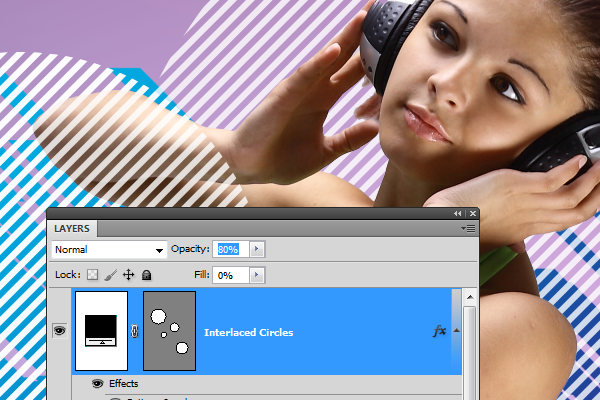The width and height of the screenshot is (600, 400).
Task: Click the layers scrollbar up arrow
Action: [470, 296]
